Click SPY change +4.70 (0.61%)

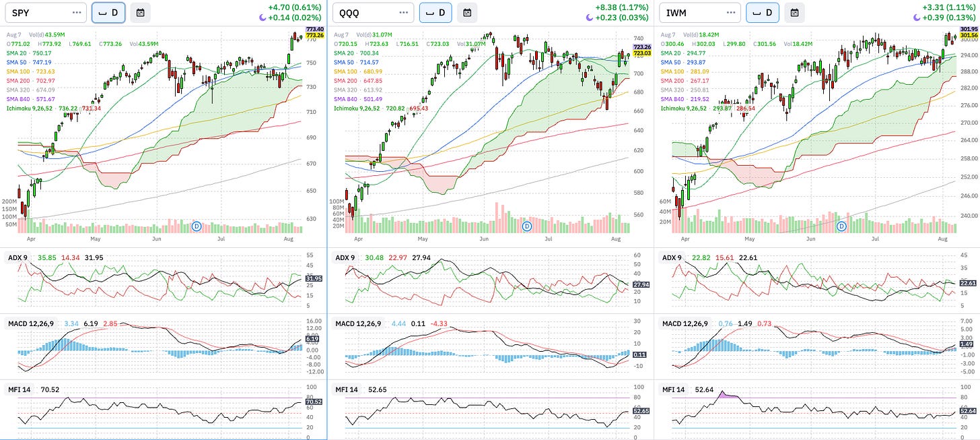click(294, 7)
